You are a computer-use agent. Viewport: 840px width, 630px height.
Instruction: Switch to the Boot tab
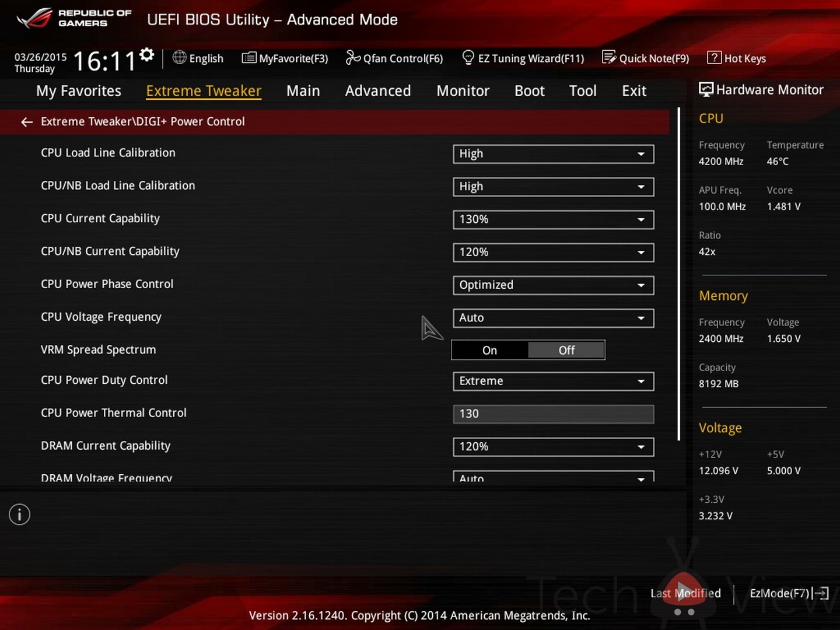click(530, 91)
